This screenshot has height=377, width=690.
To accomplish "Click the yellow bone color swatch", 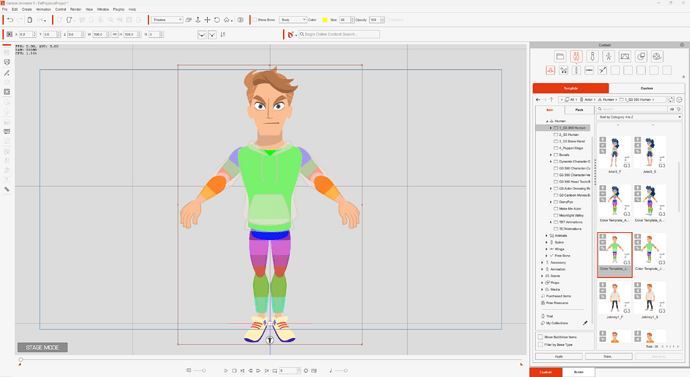I will click(325, 20).
